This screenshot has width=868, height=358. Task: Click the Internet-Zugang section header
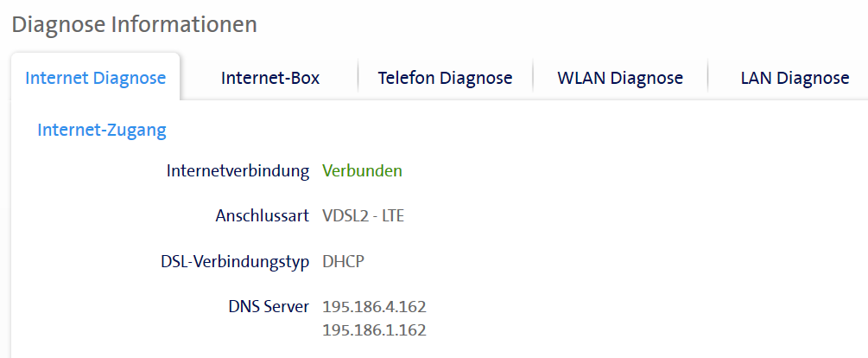click(102, 131)
